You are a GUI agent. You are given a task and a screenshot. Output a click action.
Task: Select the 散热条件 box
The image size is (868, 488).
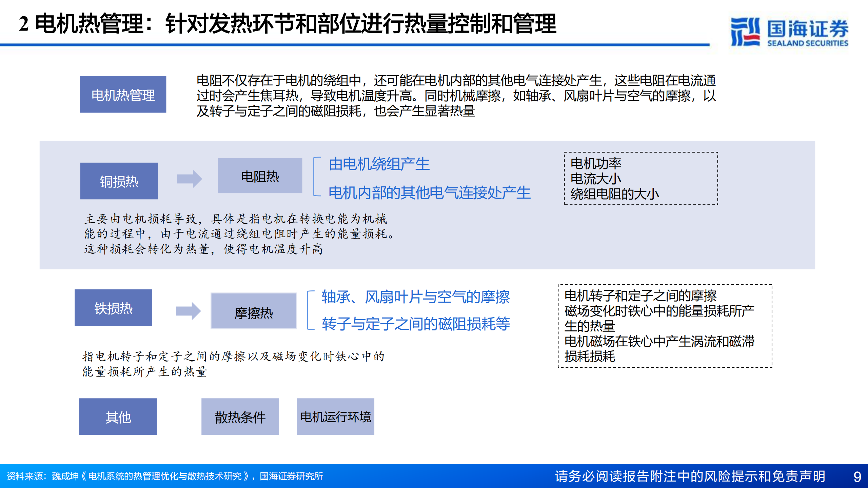[x=240, y=418]
